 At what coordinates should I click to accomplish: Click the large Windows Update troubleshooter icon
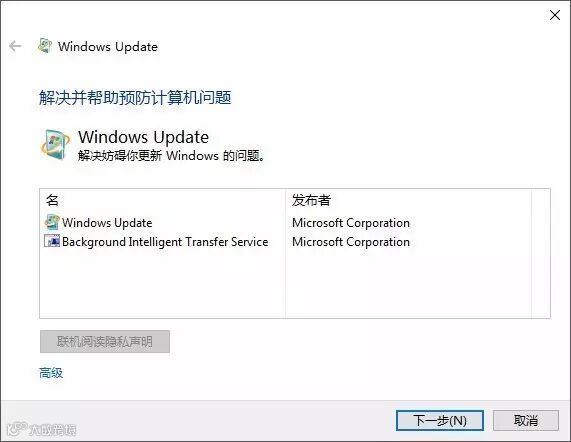(x=55, y=145)
